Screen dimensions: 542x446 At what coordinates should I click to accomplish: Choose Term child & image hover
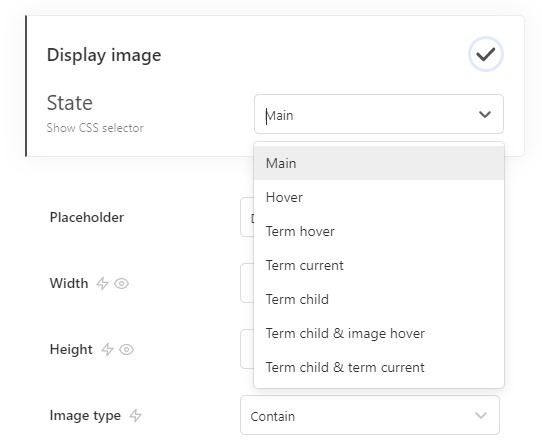[x=379, y=333]
